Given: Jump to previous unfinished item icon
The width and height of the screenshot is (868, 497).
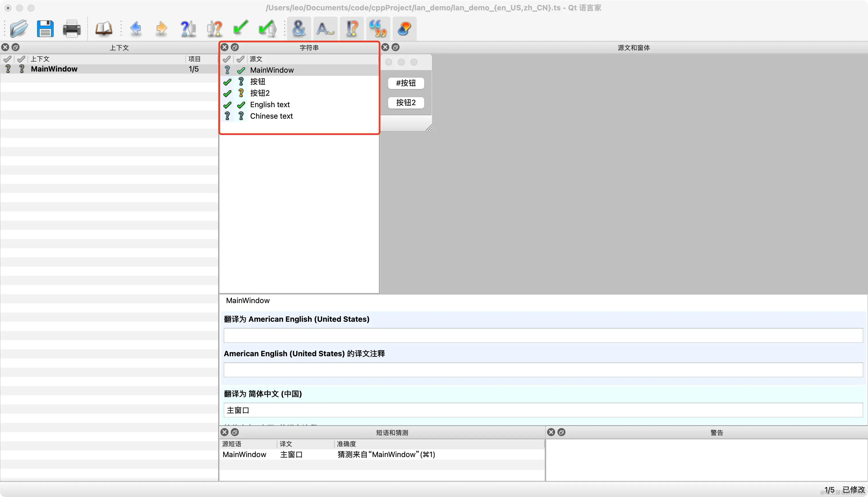Looking at the screenshot, I should coord(188,28).
